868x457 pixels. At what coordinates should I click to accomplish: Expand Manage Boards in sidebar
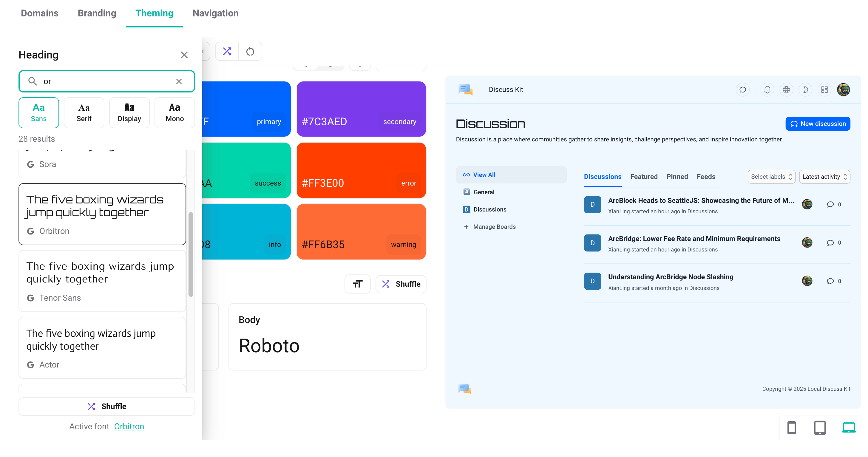coord(494,227)
